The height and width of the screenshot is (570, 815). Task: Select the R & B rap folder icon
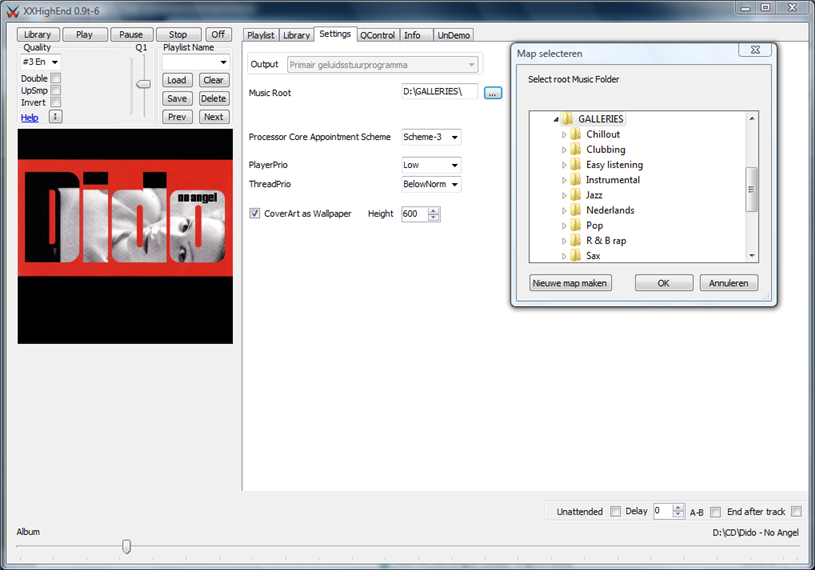pyautogui.click(x=575, y=241)
